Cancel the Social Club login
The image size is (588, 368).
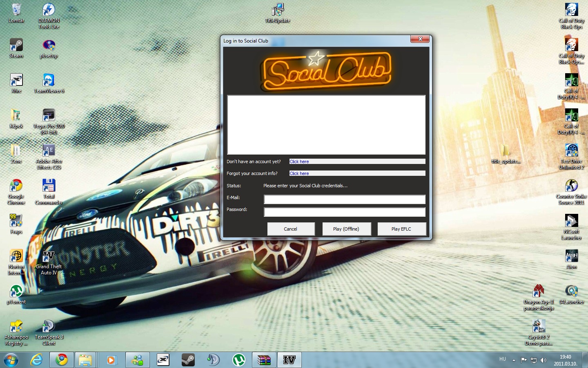(291, 229)
